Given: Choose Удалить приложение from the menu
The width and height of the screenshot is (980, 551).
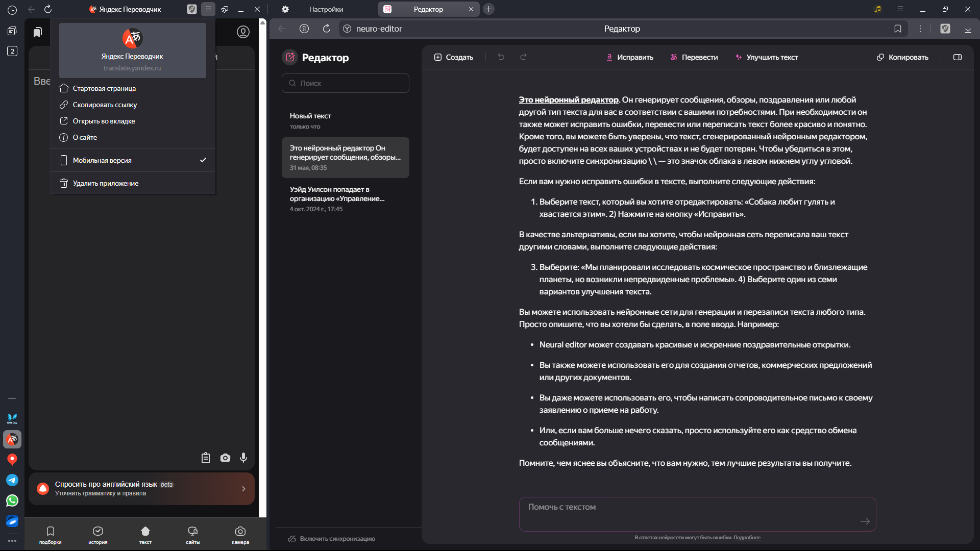Looking at the screenshot, I should (133, 183).
